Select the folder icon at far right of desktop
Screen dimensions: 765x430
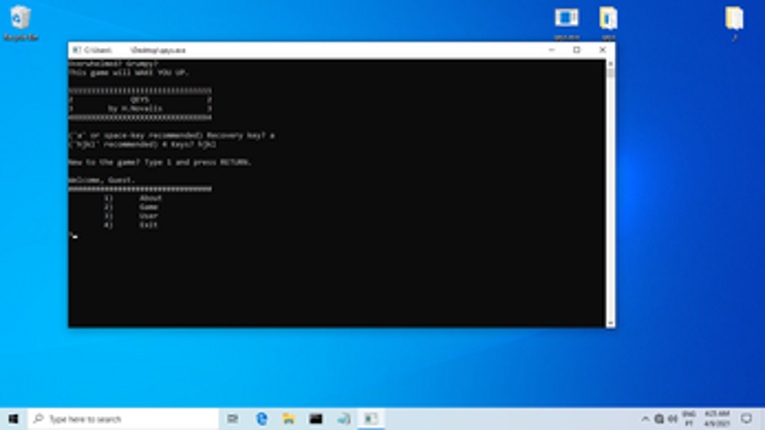click(x=734, y=19)
